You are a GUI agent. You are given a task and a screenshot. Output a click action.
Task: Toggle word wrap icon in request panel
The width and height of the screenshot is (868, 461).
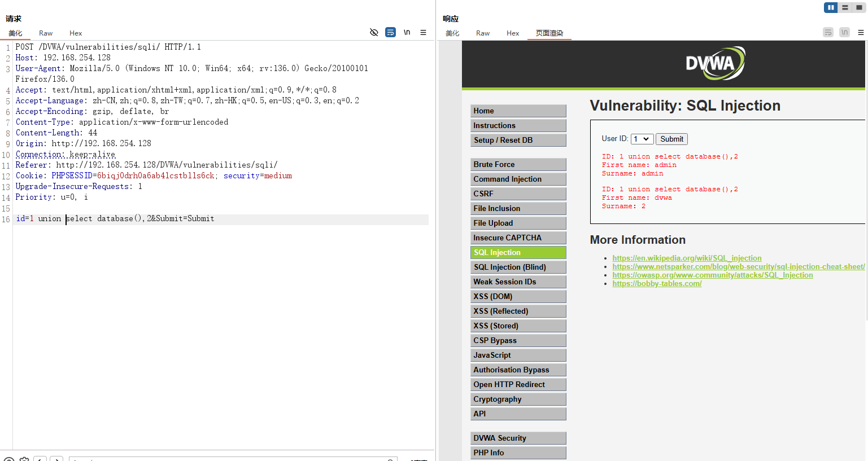pos(390,32)
